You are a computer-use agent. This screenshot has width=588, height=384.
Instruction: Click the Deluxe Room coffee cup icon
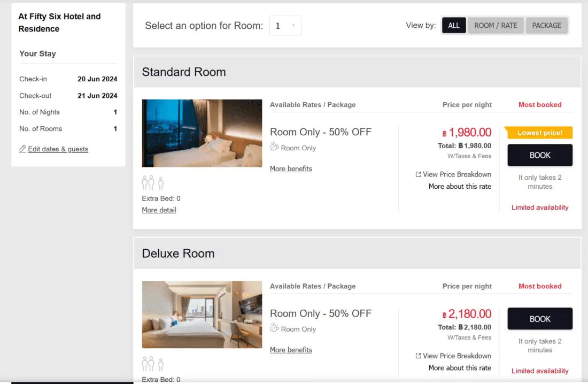coord(275,328)
